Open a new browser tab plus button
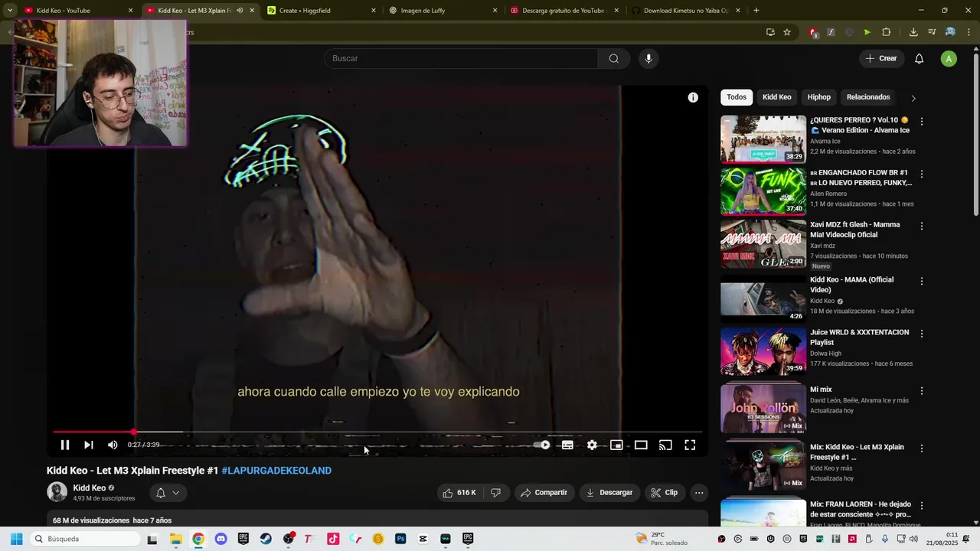 coord(756,11)
